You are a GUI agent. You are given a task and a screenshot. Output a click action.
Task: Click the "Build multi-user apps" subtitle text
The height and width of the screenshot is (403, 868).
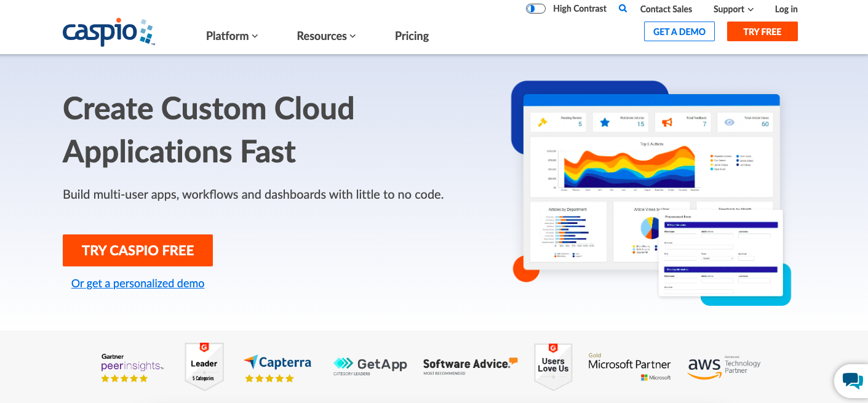pos(253,194)
